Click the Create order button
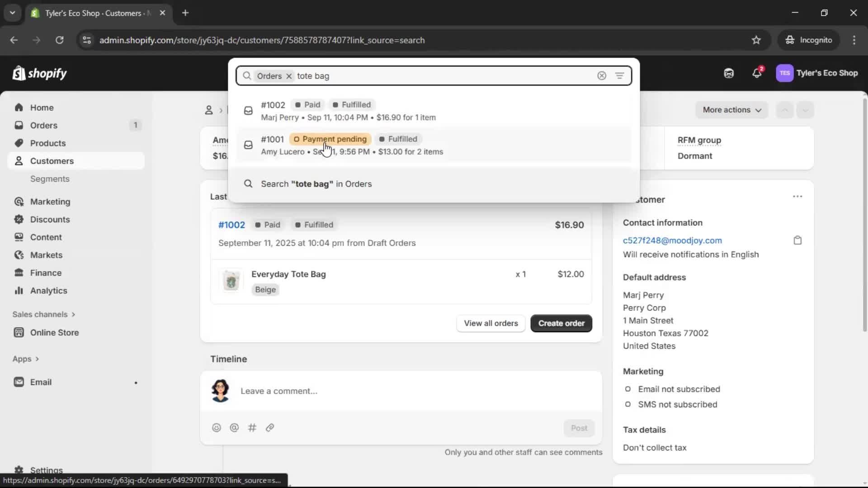868x488 pixels. point(561,323)
